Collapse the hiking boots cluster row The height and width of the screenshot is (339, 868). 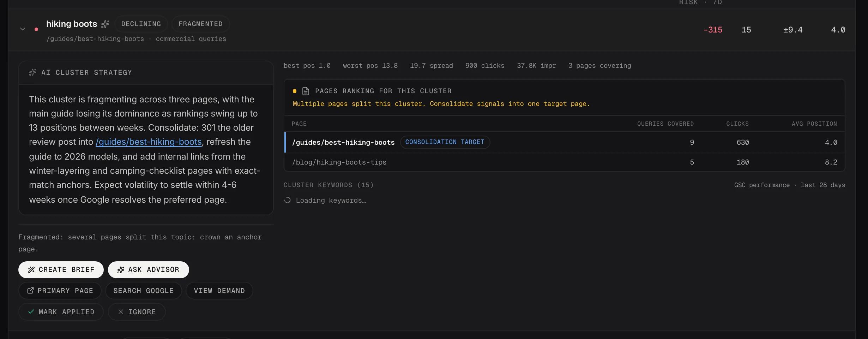point(23,29)
